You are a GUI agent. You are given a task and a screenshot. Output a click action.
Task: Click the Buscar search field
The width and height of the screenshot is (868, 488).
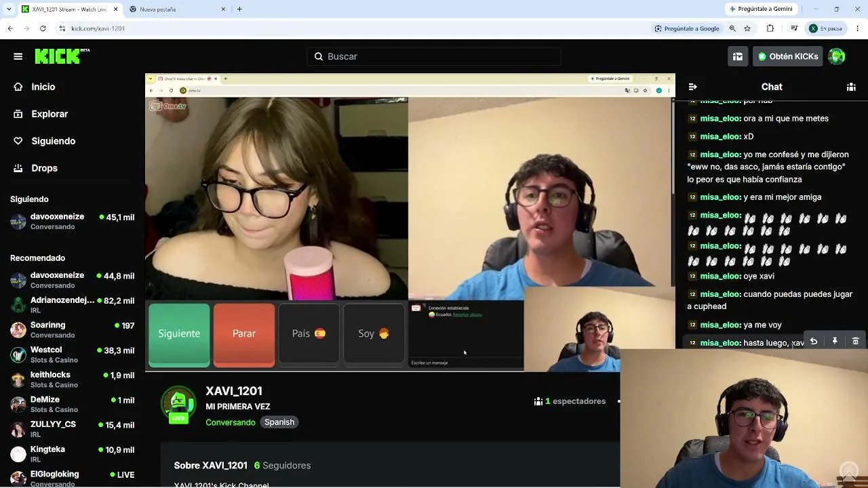(x=434, y=56)
